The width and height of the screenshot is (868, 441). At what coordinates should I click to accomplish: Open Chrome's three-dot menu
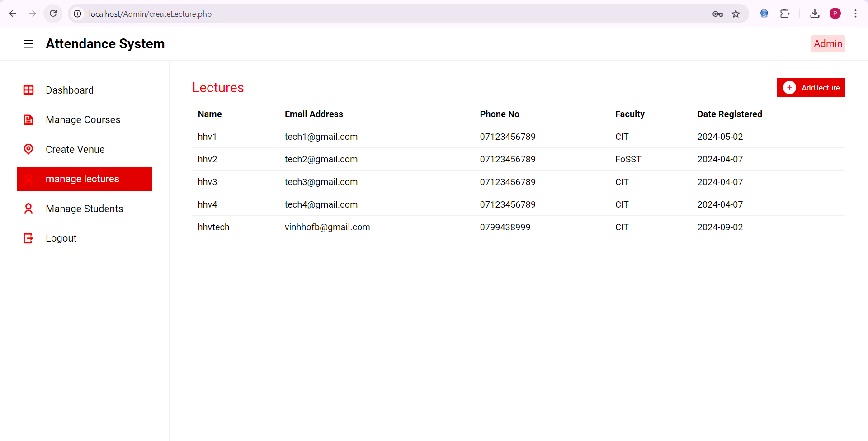tap(855, 14)
